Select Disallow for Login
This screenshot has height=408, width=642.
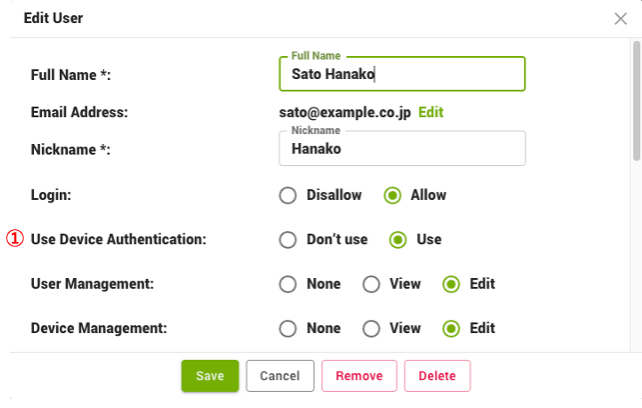(288, 195)
